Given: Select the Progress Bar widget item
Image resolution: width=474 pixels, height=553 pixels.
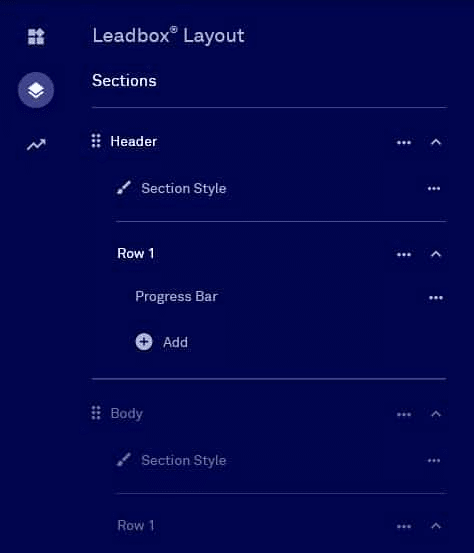Looking at the screenshot, I should 177,297.
